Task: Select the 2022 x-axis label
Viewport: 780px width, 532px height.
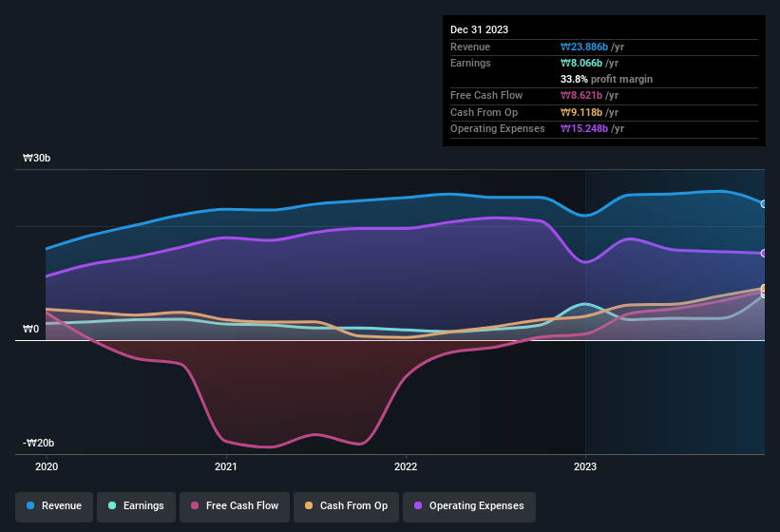Action: tap(406, 466)
